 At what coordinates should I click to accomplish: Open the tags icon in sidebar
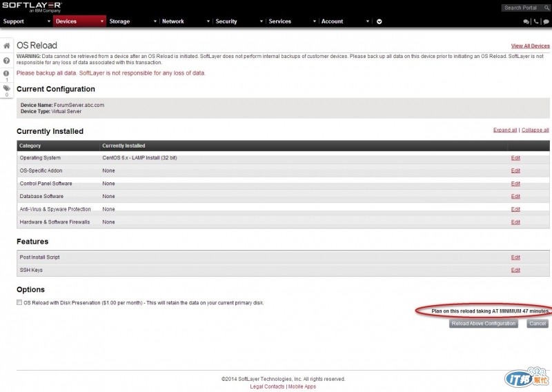pyautogui.click(x=6, y=88)
